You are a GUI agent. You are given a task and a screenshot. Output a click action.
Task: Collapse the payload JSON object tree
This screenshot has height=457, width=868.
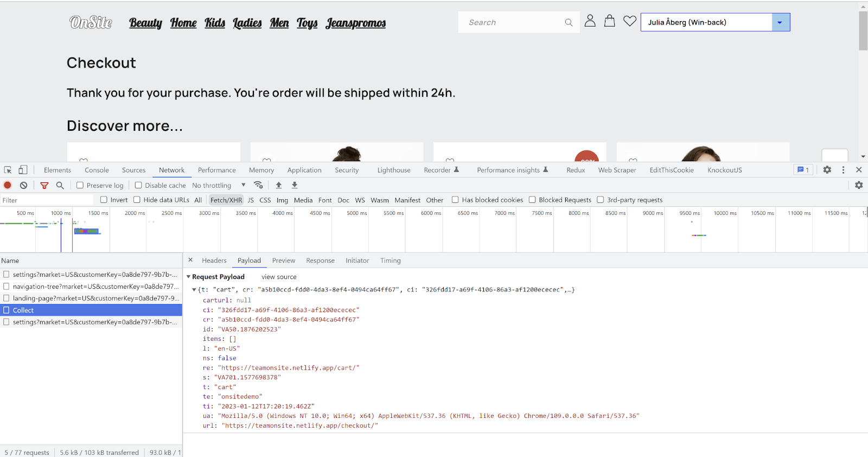[x=194, y=290]
